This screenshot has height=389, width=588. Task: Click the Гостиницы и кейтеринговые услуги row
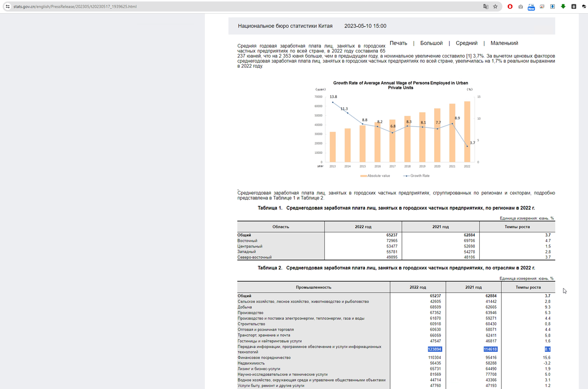pos(269,340)
